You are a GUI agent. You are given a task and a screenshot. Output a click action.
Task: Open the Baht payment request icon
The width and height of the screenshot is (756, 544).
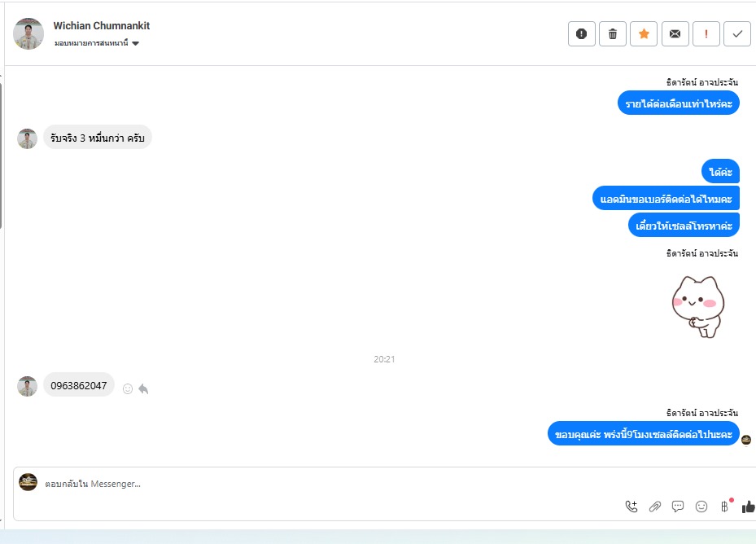click(x=724, y=507)
